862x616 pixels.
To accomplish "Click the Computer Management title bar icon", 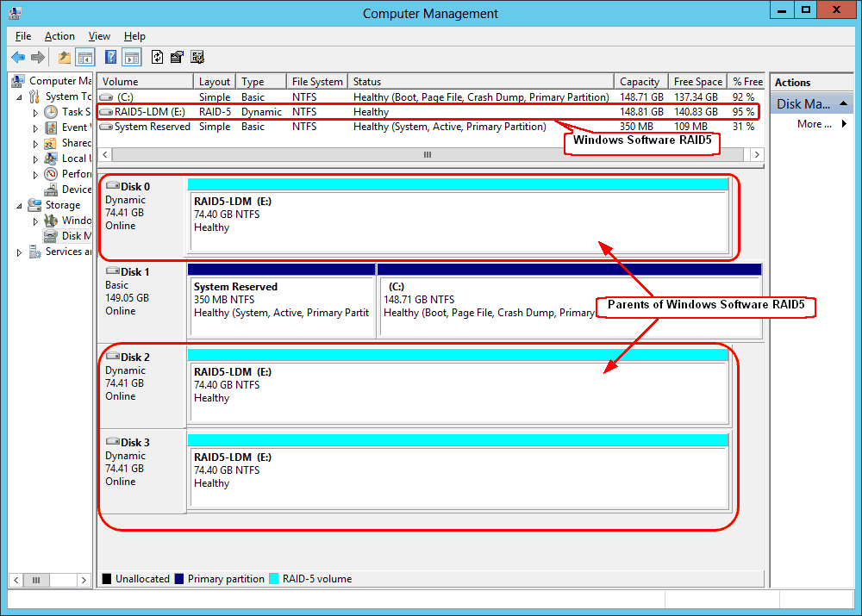I will pyautogui.click(x=16, y=13).
